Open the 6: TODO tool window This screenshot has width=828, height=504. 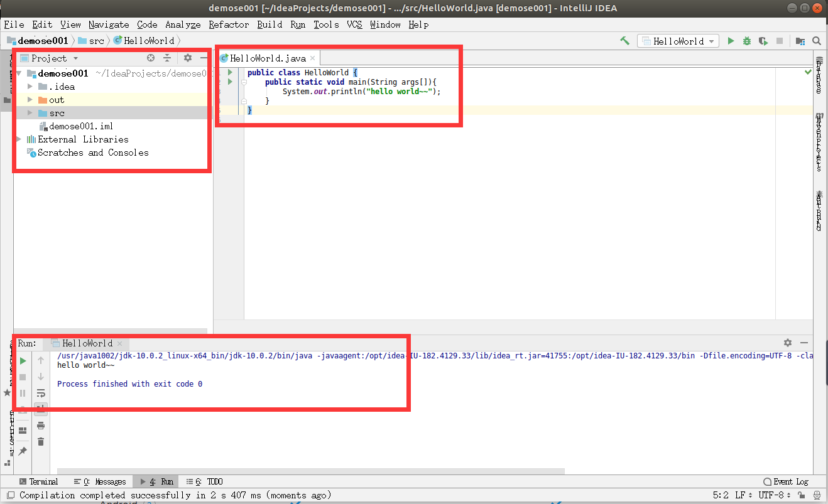[x=204, y=481]
